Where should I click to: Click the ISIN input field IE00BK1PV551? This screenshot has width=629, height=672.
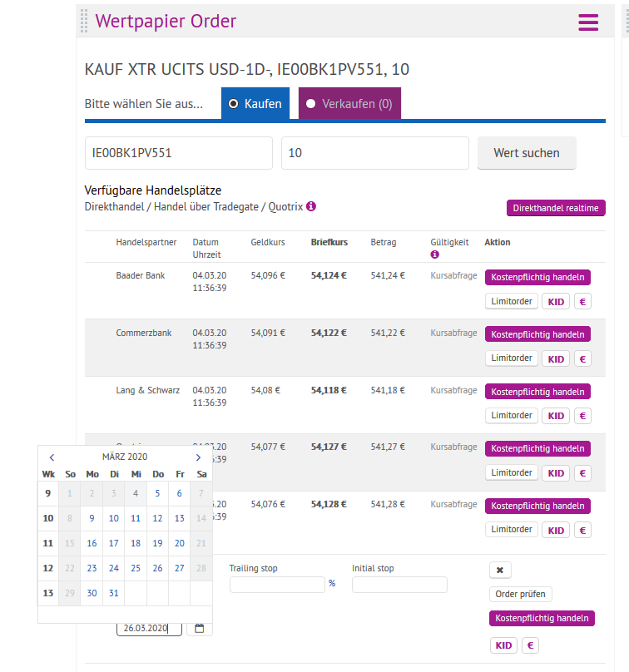pos(178,153)
